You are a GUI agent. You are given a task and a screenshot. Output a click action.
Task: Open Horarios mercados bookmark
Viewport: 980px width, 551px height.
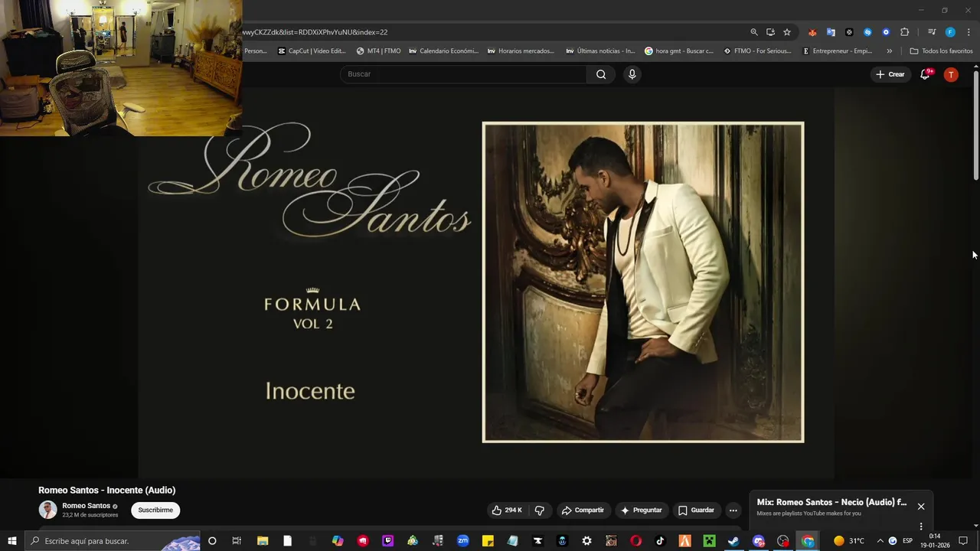[521, 51]
